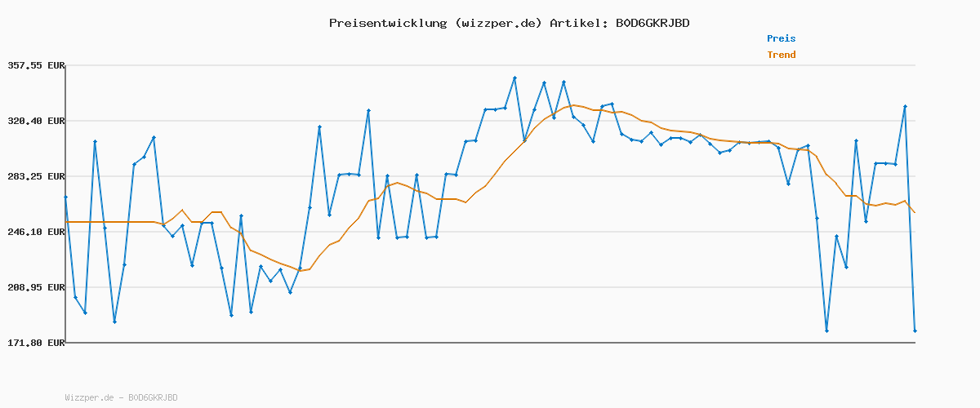Select article code B0D6GKRJBD in the title
980x408 pixels.
[x=652, y=23]
